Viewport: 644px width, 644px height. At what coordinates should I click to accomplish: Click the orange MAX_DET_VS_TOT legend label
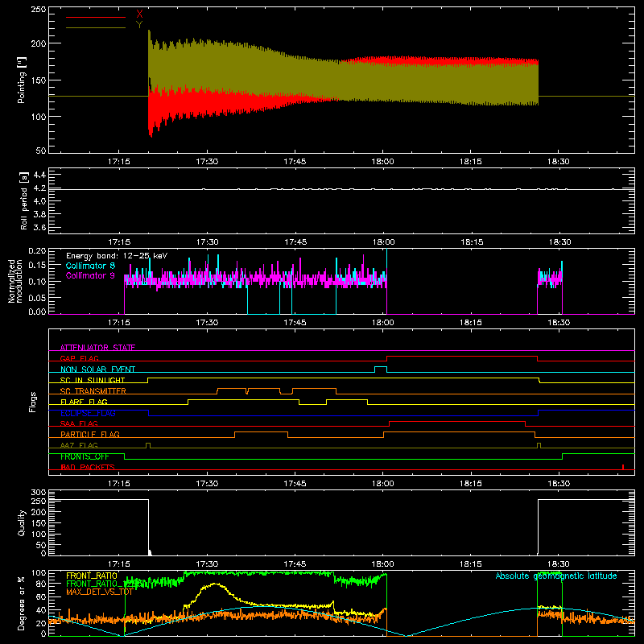(x=99, y=592)
